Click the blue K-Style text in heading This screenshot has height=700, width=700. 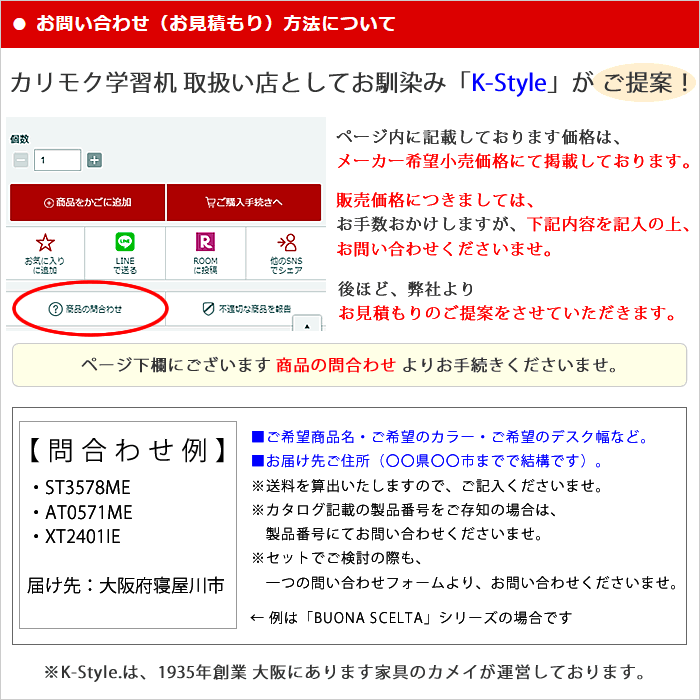[510, 83]
